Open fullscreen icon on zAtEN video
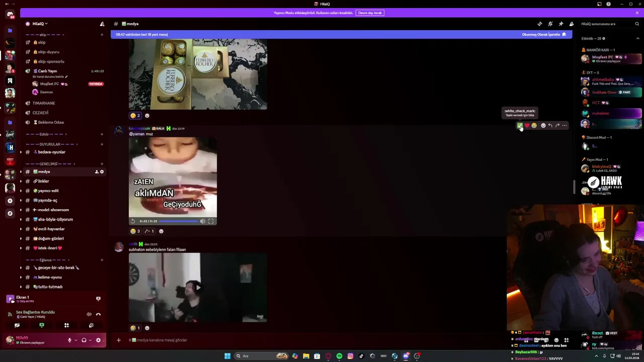 click(x=211, y=221)
